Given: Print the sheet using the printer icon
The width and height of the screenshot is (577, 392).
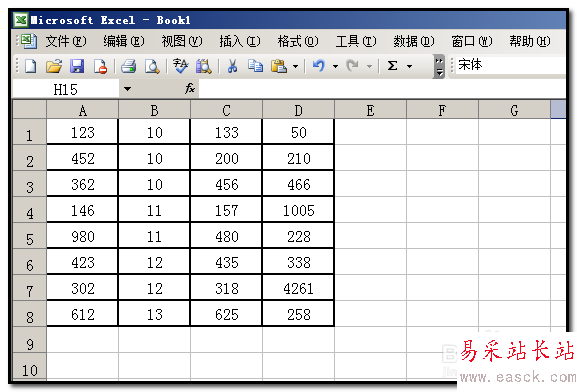Looking at the screenshot, I should click(x=128, y=67).
